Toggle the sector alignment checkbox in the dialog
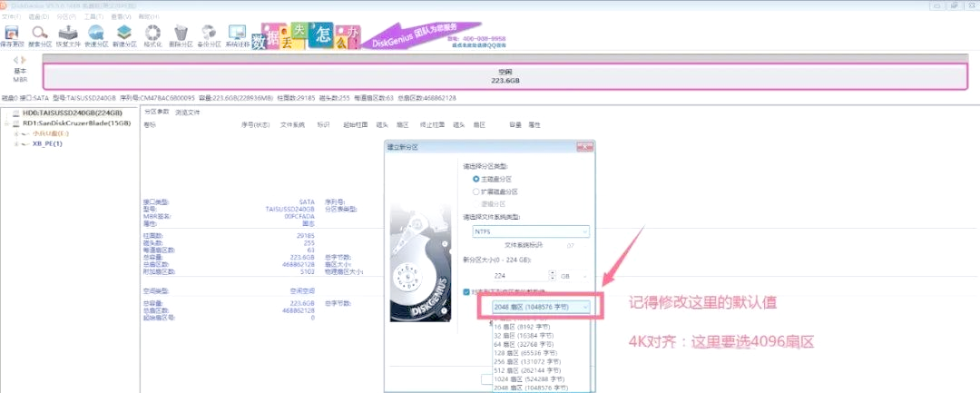The height and width of the screenshot is (393, 980). pyautogui.click(x=466, y=292)
